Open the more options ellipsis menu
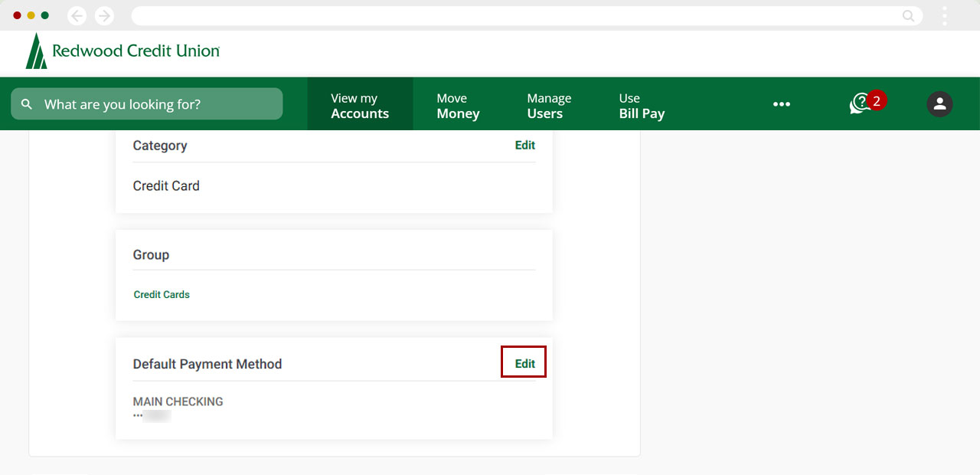980x475 pixels. 782,103
